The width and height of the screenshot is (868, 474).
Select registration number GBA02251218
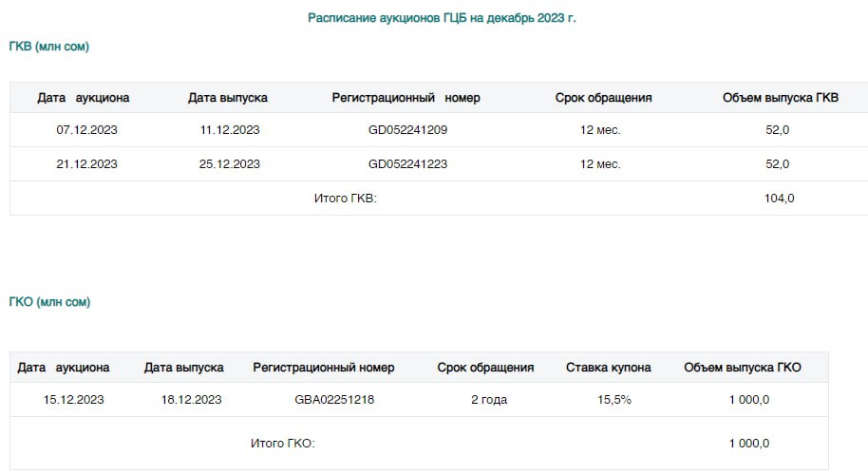pos(334,400)
